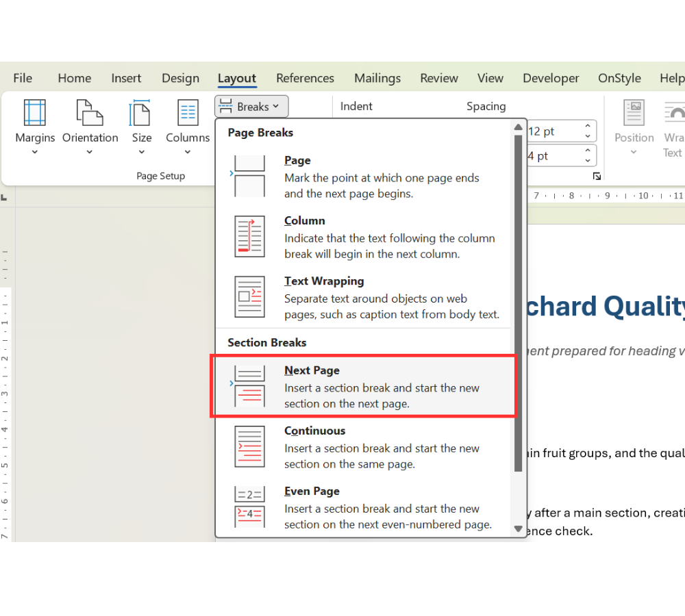Click the breaks menu scrollbar thumb

coord(518,303)
